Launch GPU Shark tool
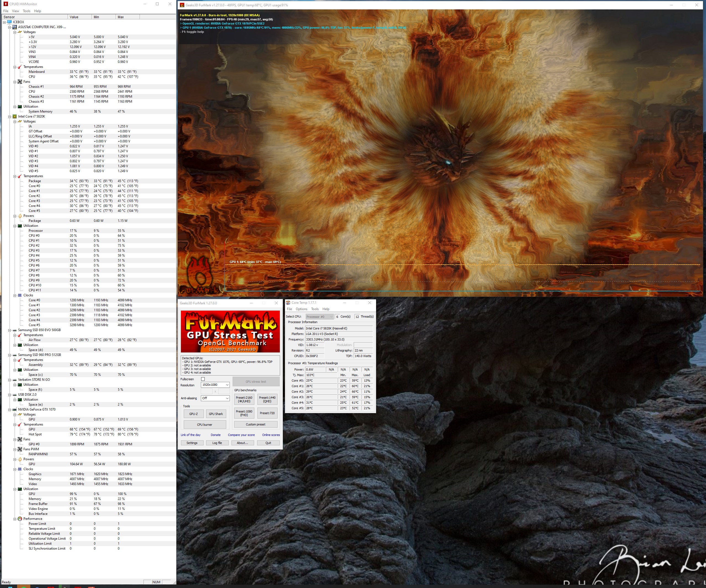 click(x=216, y=414)
